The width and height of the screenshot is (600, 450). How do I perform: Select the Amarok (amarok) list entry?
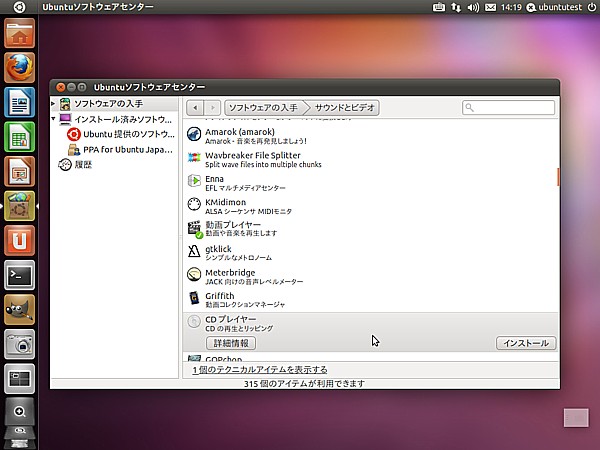click(x=369, y=136)
